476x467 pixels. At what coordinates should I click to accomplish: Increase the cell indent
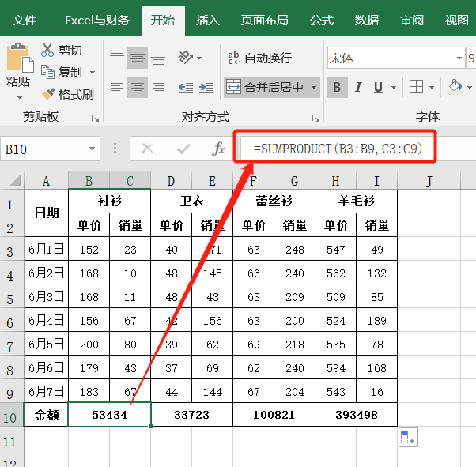pos(206,87)
